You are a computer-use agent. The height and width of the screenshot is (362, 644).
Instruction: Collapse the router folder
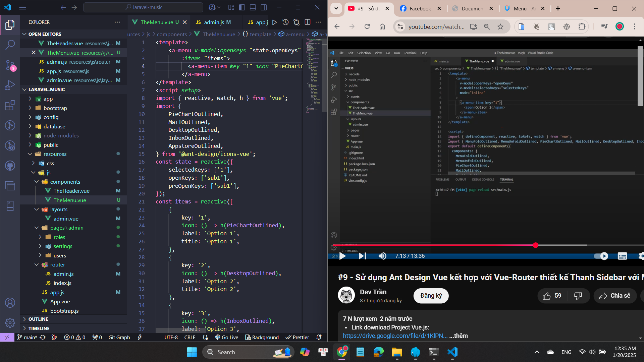click(x=57, y=264)
